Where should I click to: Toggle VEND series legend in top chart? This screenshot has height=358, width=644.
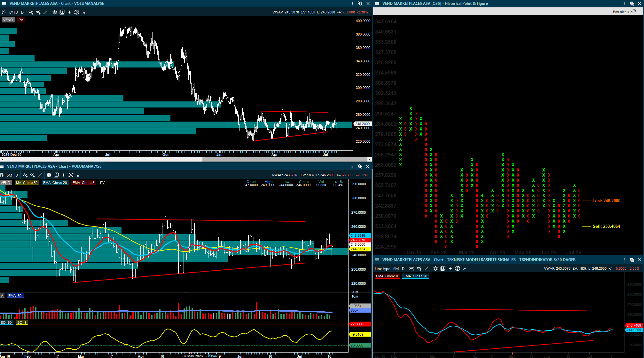pos(8,20)
